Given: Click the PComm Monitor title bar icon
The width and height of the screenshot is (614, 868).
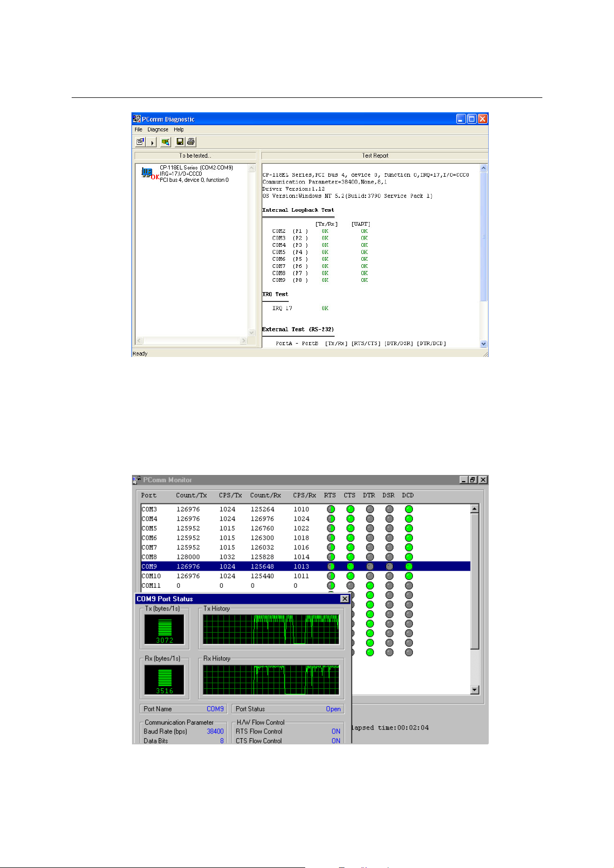Looking at the screenshot, I should click(137, 480).
